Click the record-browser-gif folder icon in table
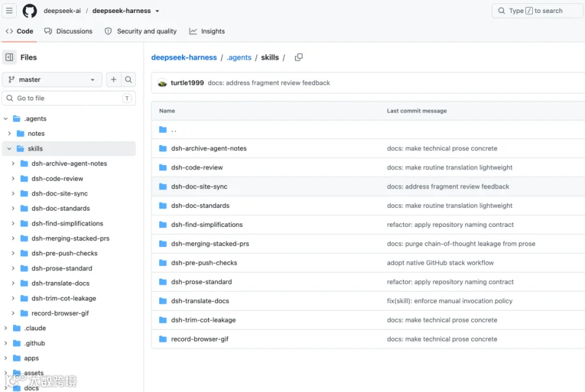The height and width of the screenshot is (392, 585). click(162, 339)
